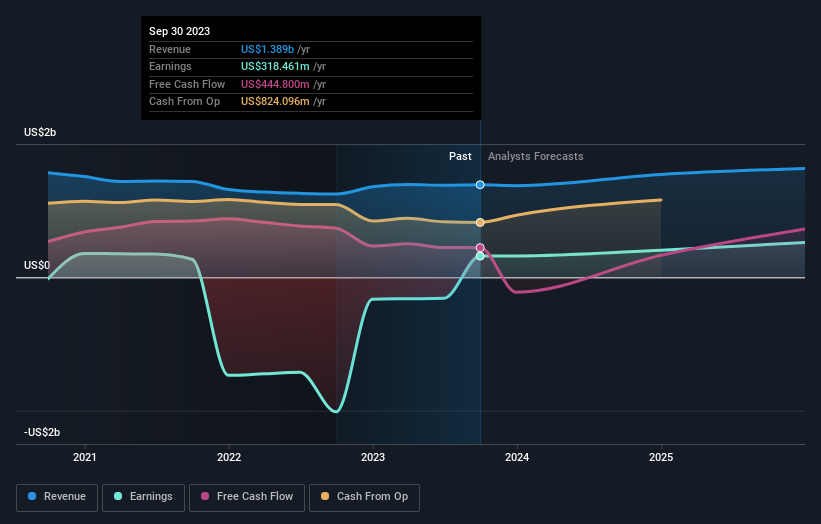Click the 2025 x-axis label
This screenshot has height=524, width=821.
[x=661, y=457]
